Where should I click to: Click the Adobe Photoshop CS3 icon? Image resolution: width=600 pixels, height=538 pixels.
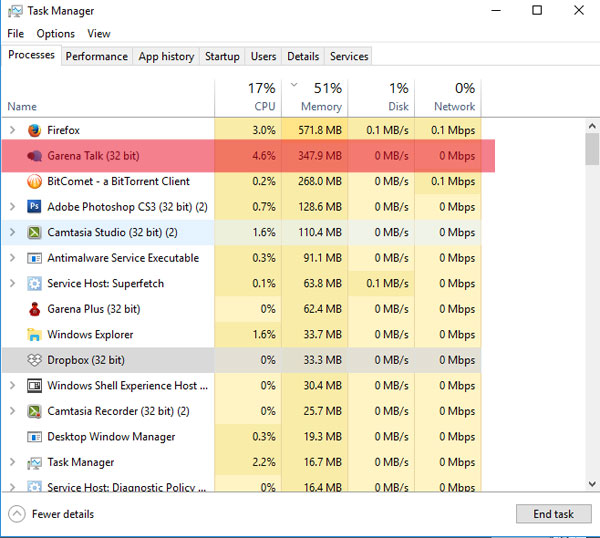click(34, 207)
